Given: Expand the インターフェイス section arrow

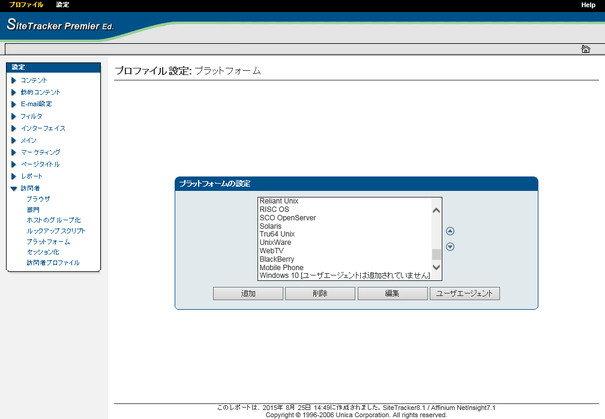Looking at the screenshot, I should tap(14, 128).
